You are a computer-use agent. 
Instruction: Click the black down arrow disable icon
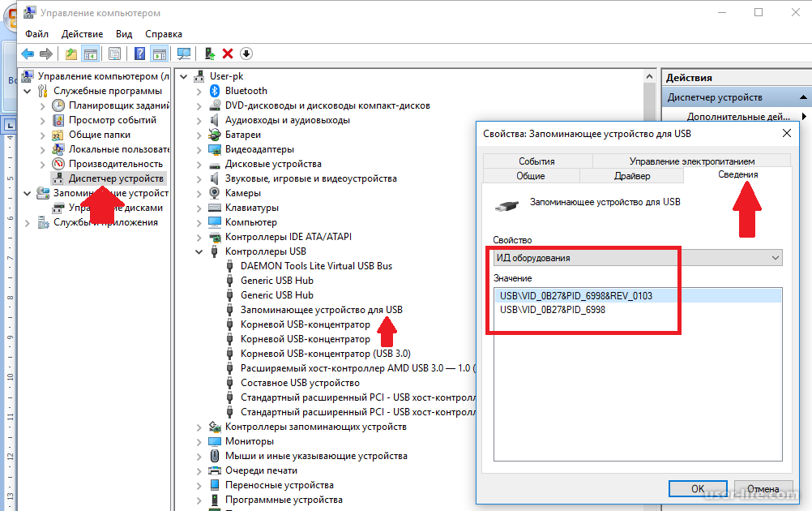pyautogui.click(x=246, y=54)
